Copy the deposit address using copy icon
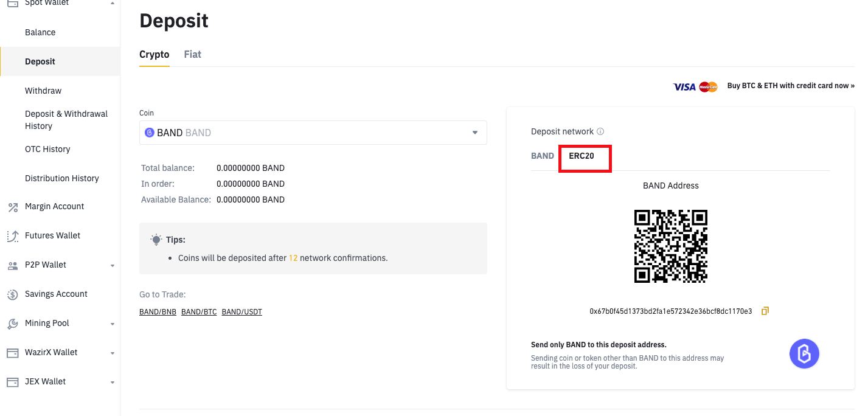Viewport: 868px width, 416px height. (765, 311)
